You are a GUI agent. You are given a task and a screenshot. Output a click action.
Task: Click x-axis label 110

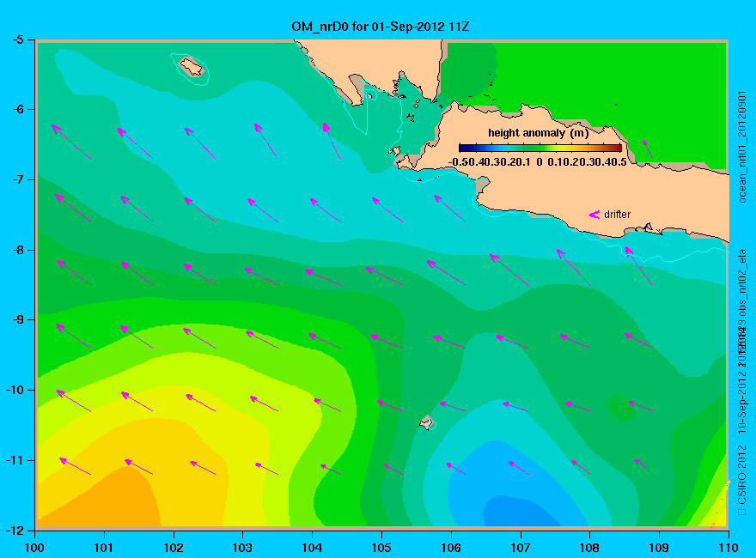click(x=729, y=548)
